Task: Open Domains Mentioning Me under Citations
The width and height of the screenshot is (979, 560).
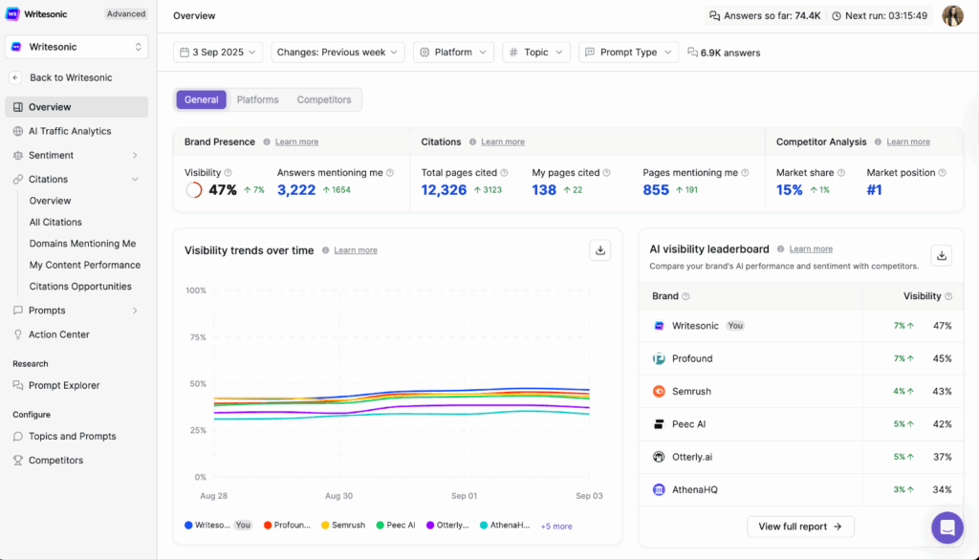Action: point(85,243)
